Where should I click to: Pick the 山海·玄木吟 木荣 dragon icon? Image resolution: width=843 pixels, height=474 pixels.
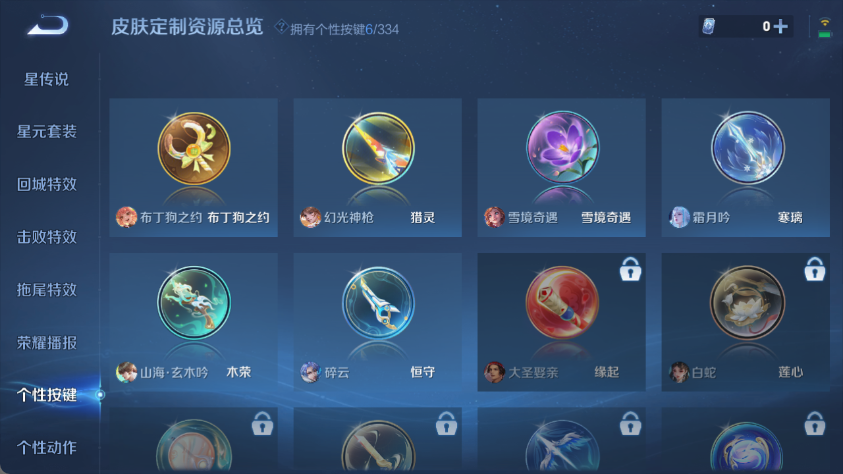pyautogui.click(x=194, y=303)
